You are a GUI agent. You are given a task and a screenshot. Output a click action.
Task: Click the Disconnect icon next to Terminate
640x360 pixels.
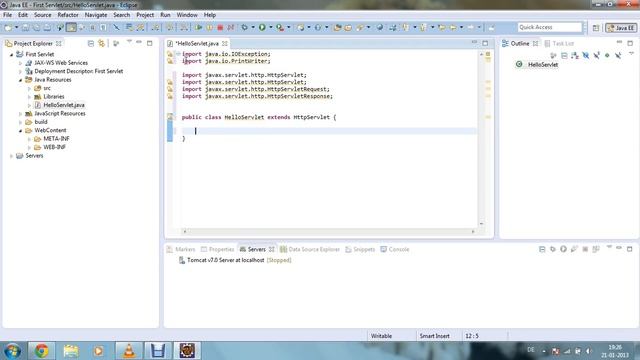231,27
